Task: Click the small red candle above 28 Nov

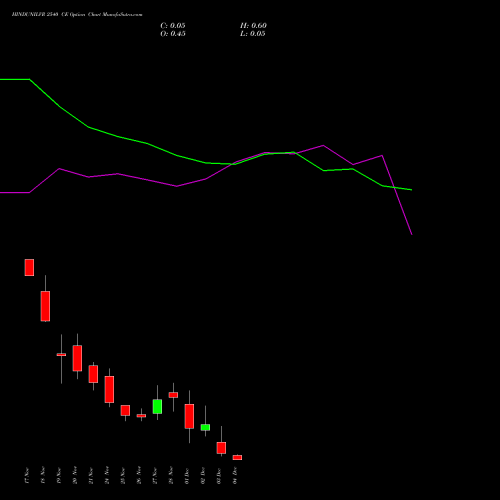Action: (x=173, y=395)
